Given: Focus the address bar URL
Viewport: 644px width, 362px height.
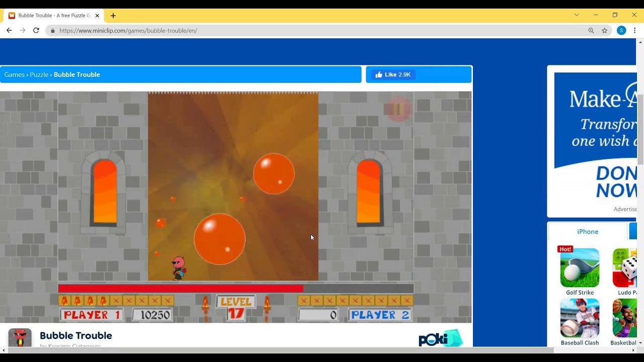Looking at the screenshot, I should click(128, 31).
